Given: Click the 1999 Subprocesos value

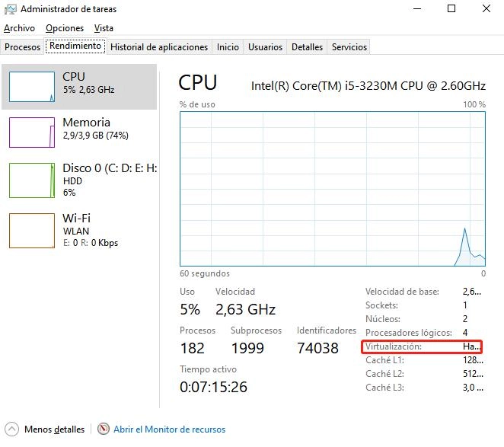Looking at the screenshot, I should click(247, 348).
